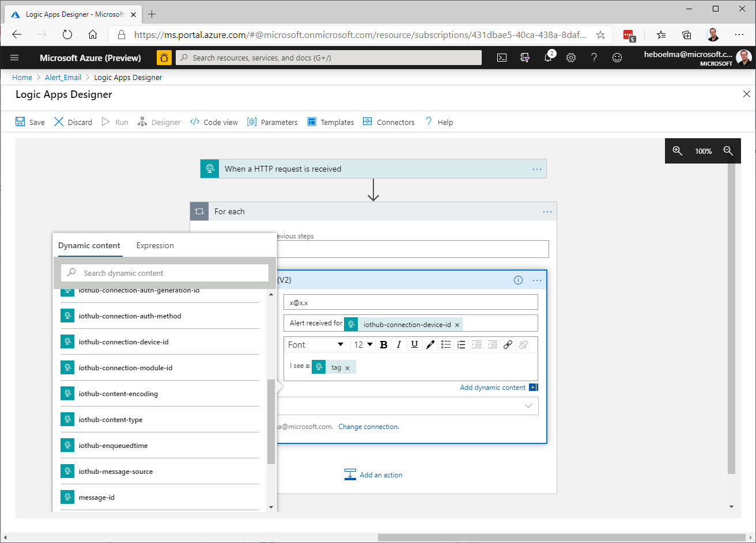Open the feedback smiley icon

(617, 58)
